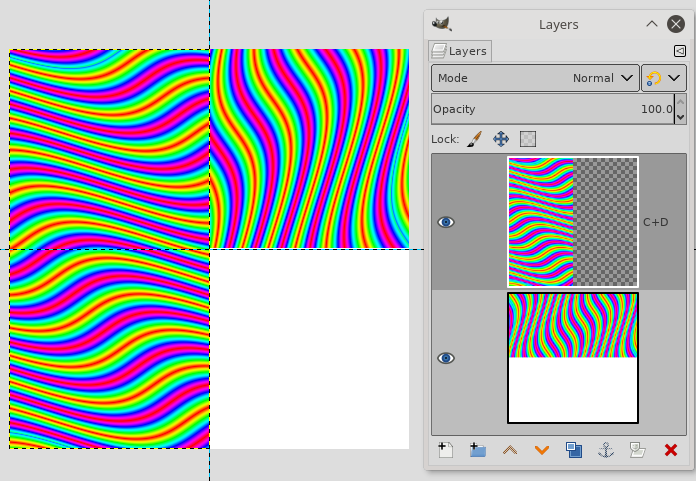696x481 pixels.
Task: Click the white empty quadrant on canvas
Action: click(309, 349)
